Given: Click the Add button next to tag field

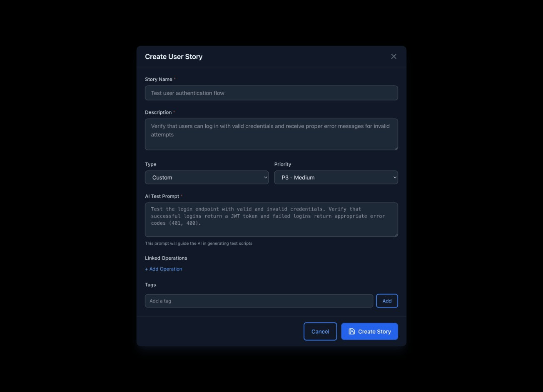Looking at the screenshot, I should pos(387,300).
